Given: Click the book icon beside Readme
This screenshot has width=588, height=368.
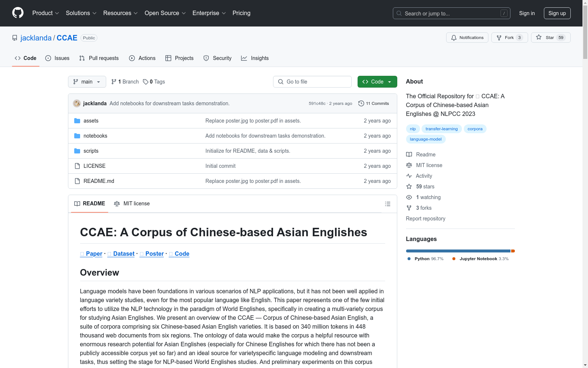Looking at the screenshot, I should coord(409,155).
